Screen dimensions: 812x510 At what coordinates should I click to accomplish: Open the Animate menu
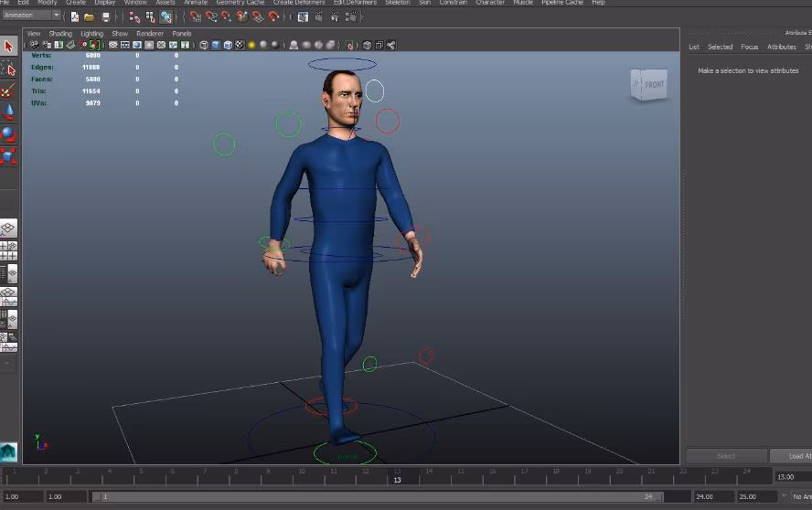(x=196, y=3)
